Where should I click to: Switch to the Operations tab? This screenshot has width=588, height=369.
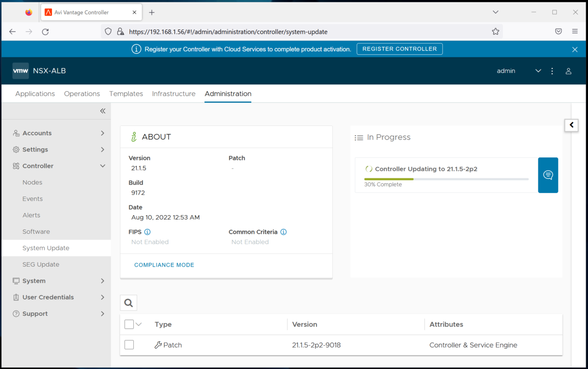tap(82, 94)
